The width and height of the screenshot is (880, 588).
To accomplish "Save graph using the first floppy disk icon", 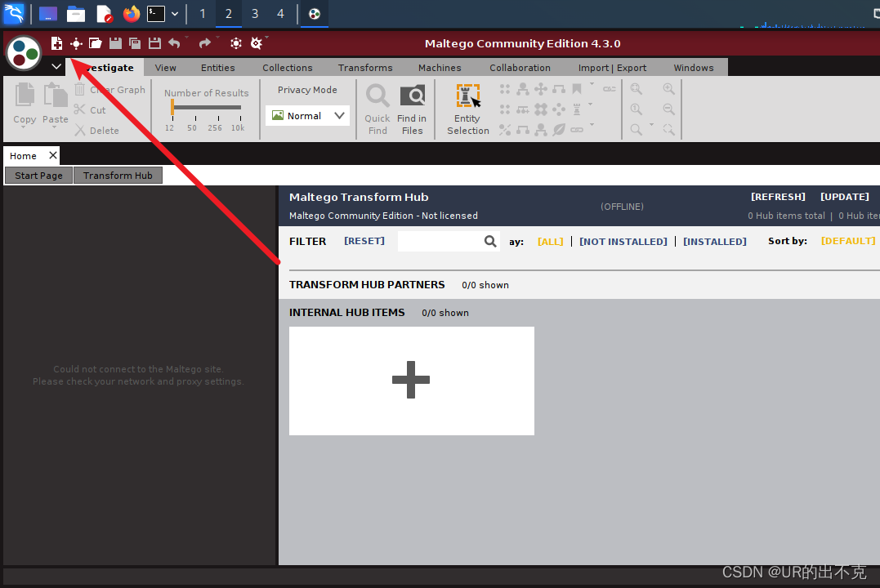I will (115, 43).
